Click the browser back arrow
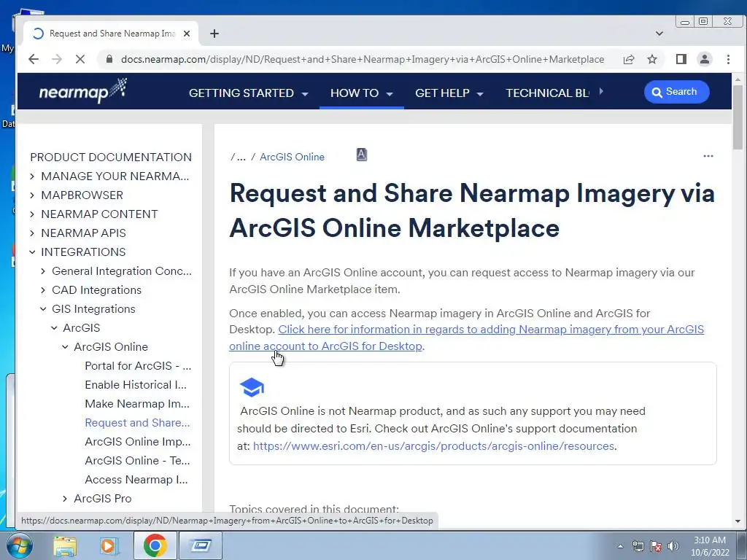 tap(34, 59)
